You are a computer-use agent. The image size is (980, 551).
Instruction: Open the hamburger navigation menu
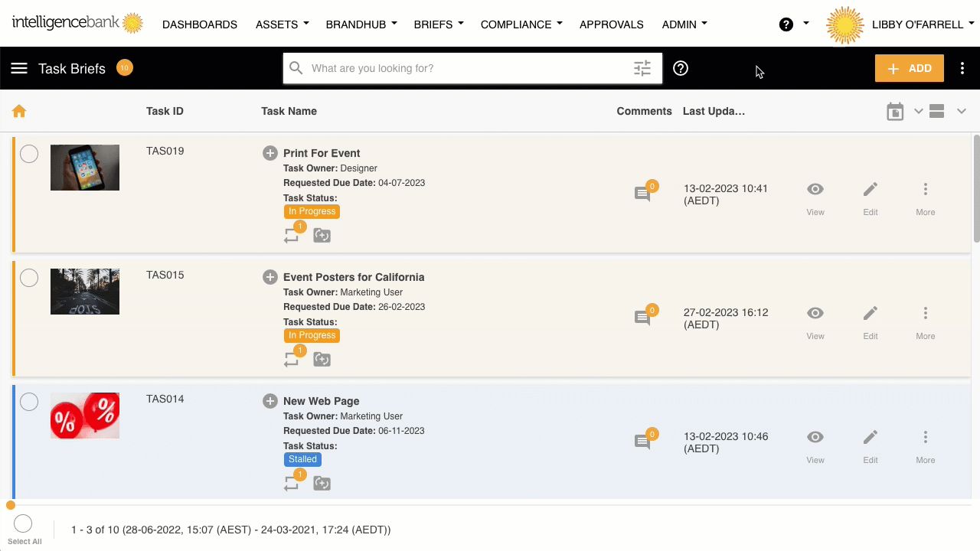pyautogui.click(x=19, y=68)
